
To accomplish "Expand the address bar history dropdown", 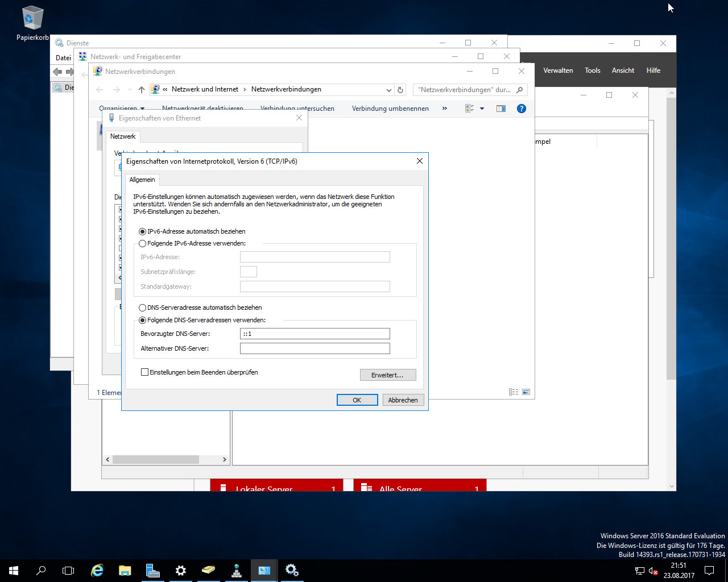I will [389, 90].
